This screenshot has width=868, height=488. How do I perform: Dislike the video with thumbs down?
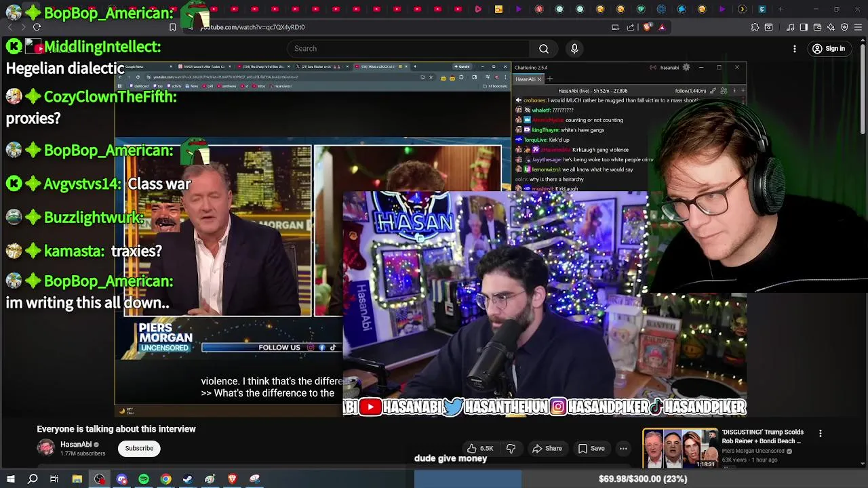pyautogui.click(x=511, y=448)
